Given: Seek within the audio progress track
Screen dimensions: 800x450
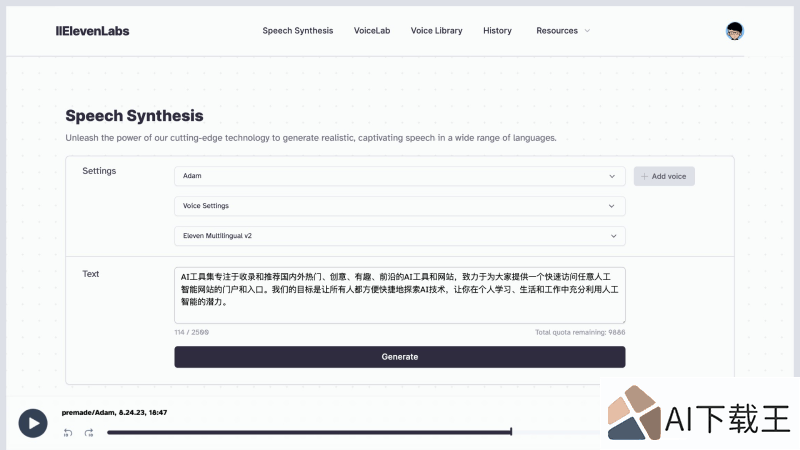Looking at the screenshot, I should (x=353, y=432).
